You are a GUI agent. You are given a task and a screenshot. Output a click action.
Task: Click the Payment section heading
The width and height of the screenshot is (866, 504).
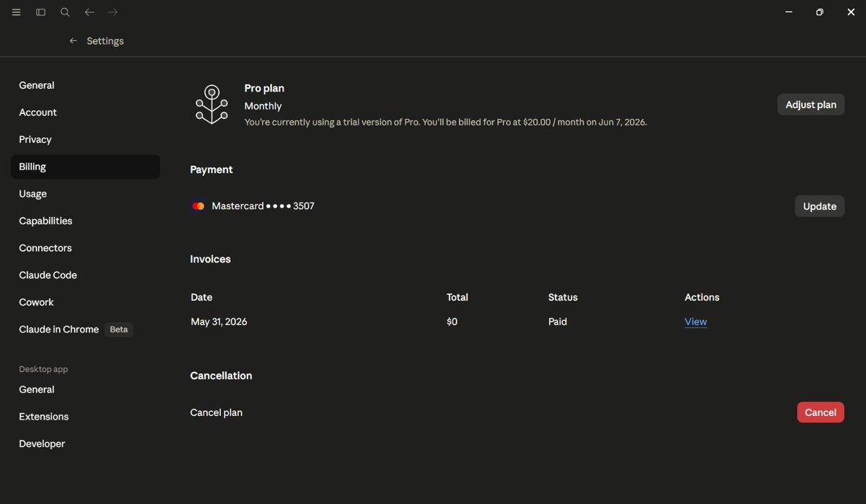(x=211, y=169)
